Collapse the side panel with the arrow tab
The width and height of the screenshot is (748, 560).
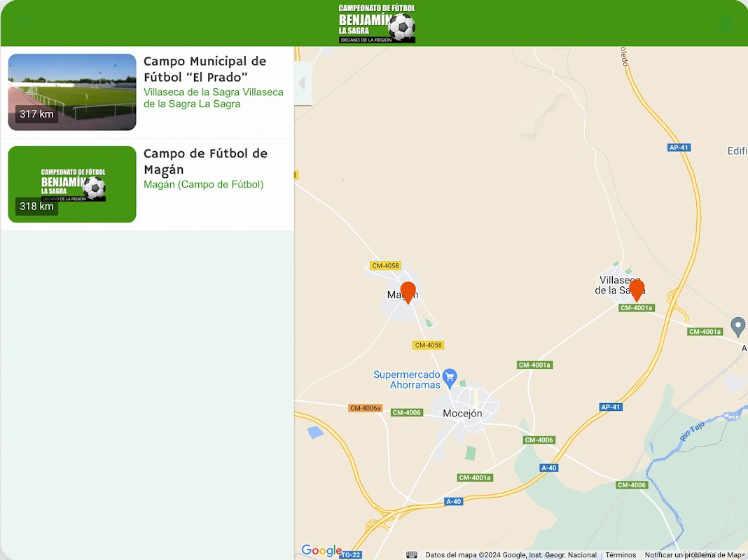[x=303, y=83]
